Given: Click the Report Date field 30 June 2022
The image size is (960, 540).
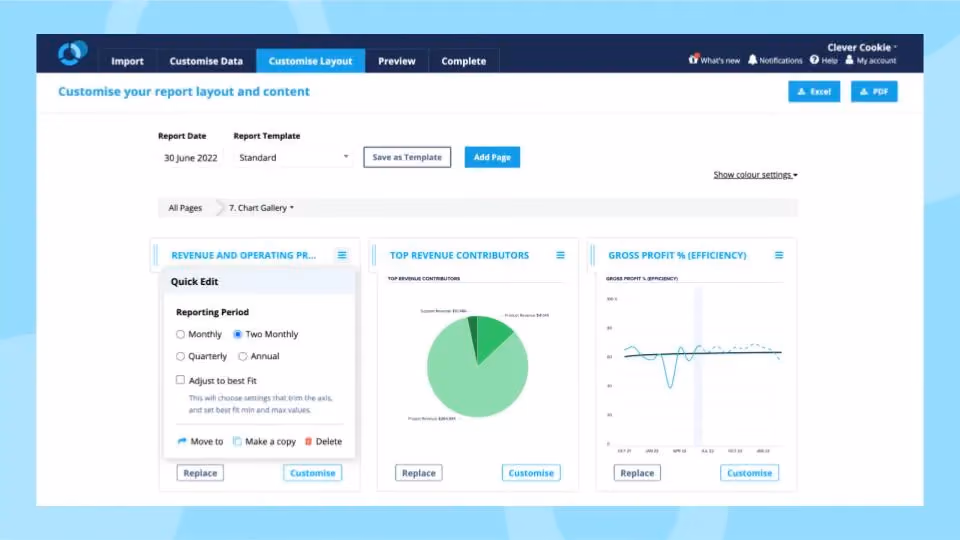Looking at the screenshot, I should 190,157.
